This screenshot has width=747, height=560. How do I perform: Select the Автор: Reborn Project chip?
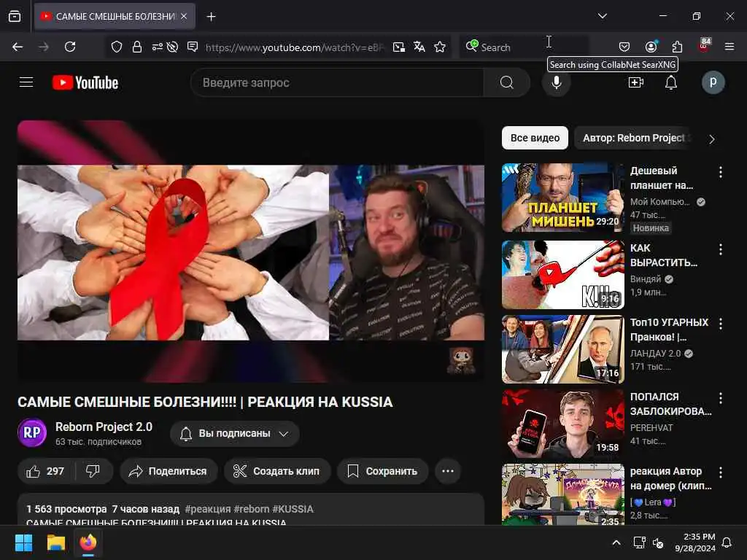click(x=634, y=138)
